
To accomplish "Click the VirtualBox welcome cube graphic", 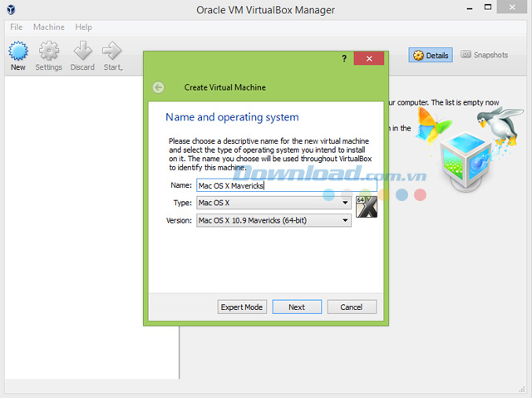I will point(465,160).
